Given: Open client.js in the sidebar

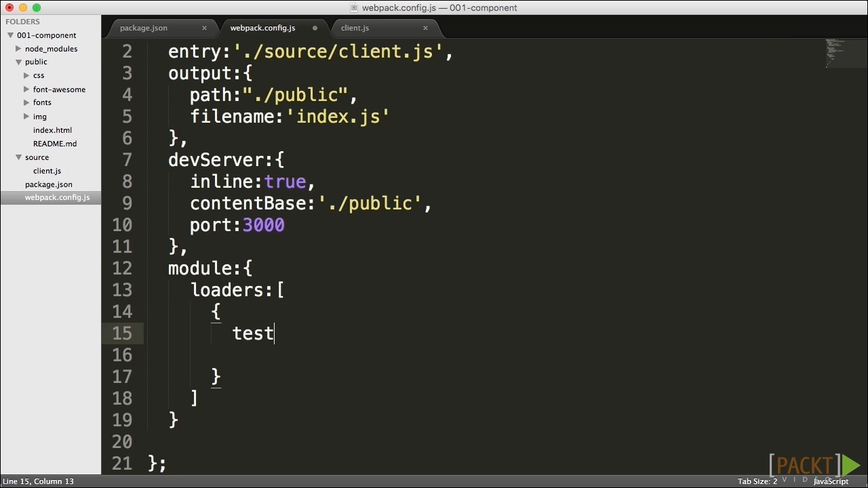Looking at the screenshot, I should pyautogui.click(x=47, y=171).
